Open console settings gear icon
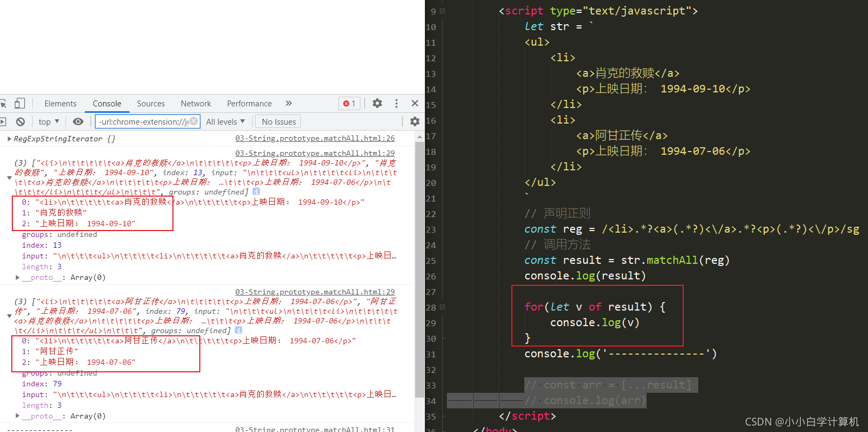The width and height of the screenshot is (868, 432). click(415, 122)
